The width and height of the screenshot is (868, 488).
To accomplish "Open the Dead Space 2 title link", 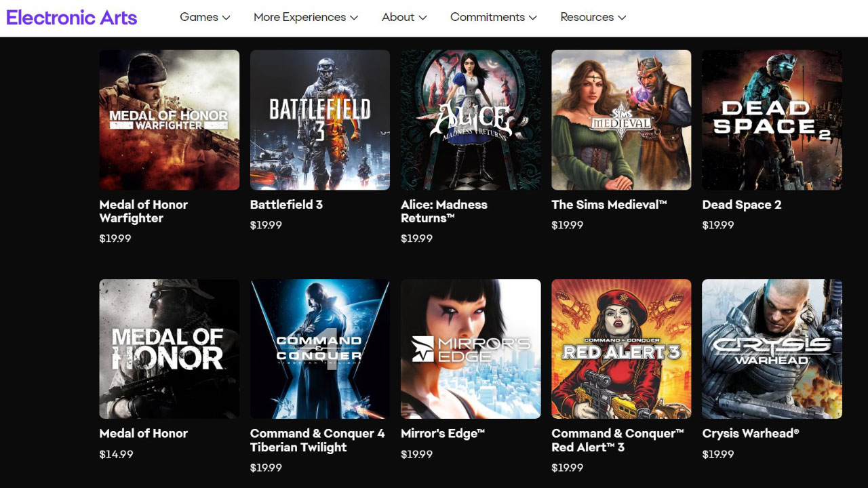I will pos(742,205).
